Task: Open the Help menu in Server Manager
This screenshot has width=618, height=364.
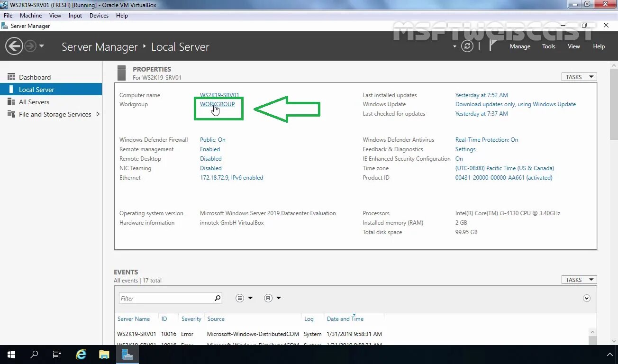Action: [x=599, y=46]
